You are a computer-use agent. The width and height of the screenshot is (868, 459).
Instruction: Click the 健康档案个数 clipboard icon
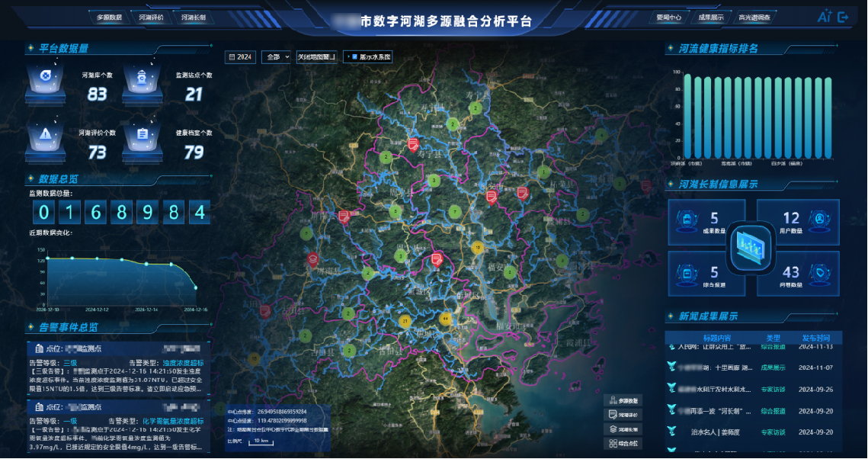pyautogui.click(x=142, y=133)
